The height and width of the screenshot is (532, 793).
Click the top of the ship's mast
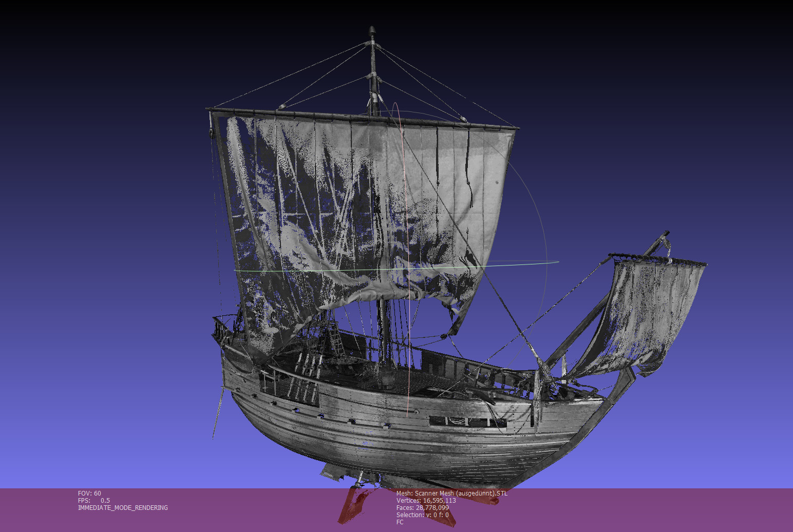coord(372,32)
